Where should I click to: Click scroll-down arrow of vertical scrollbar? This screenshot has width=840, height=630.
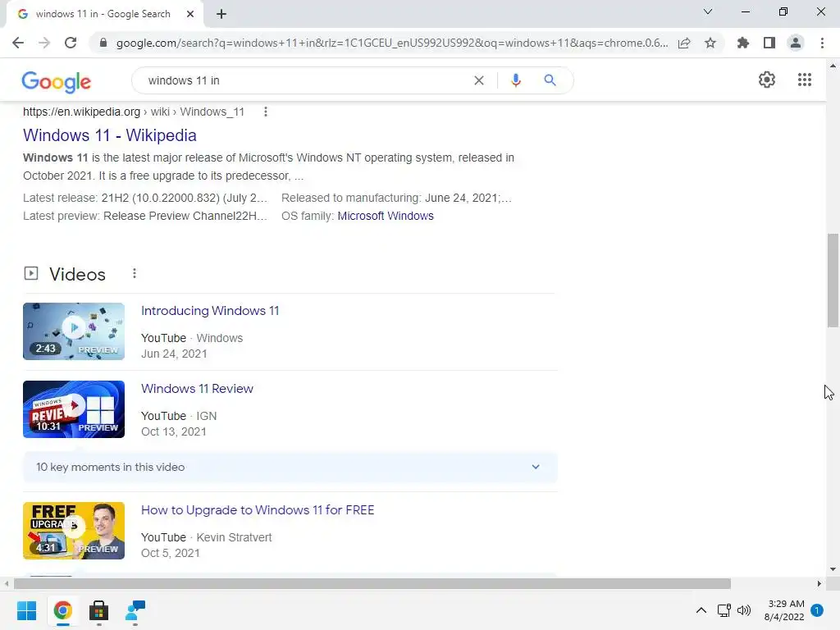tap(833, 569)
